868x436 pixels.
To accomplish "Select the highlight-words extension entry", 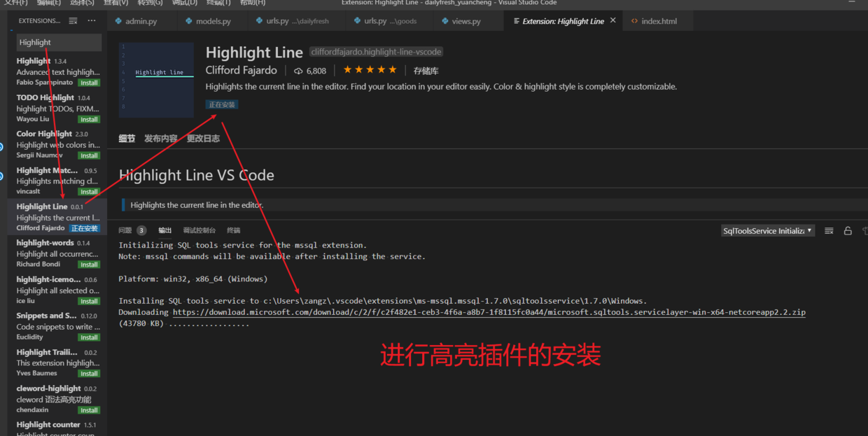I will click(59, 253).
